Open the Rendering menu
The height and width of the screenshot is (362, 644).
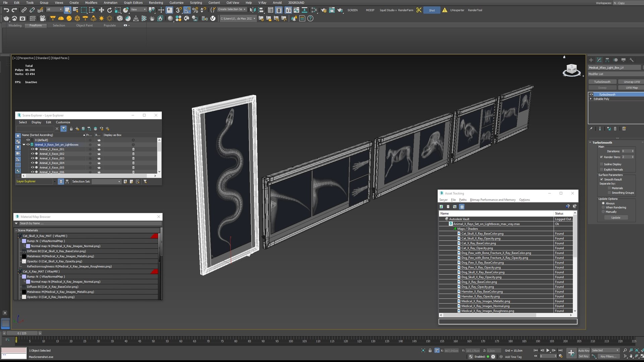[156, 3]
